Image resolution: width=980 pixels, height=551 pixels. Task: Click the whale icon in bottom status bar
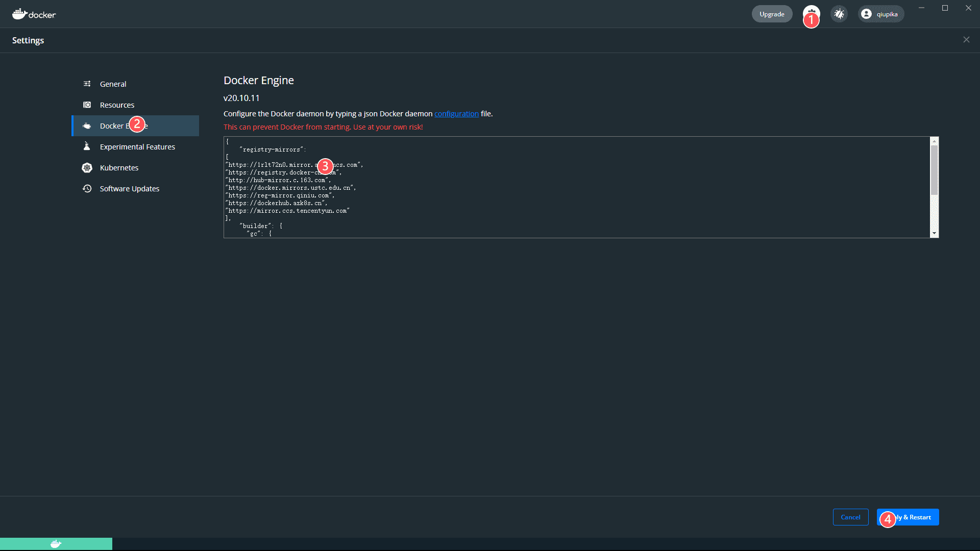pos(56,544)
